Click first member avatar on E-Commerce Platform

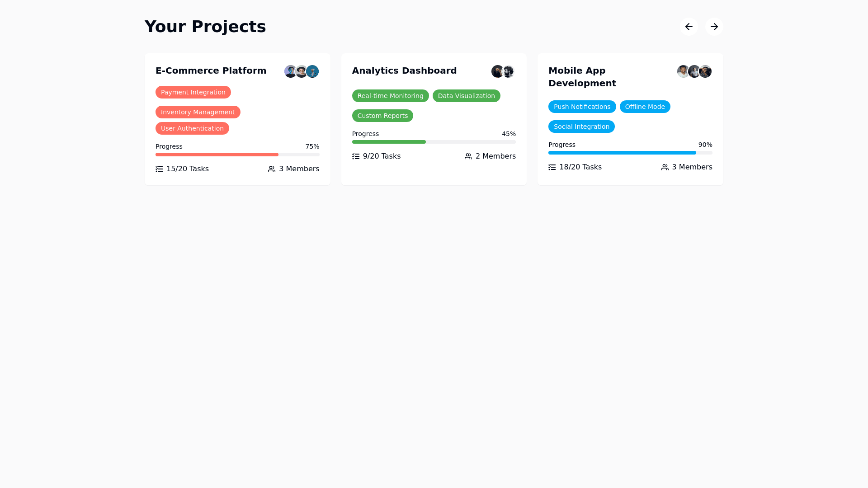(x=290, y=71)
